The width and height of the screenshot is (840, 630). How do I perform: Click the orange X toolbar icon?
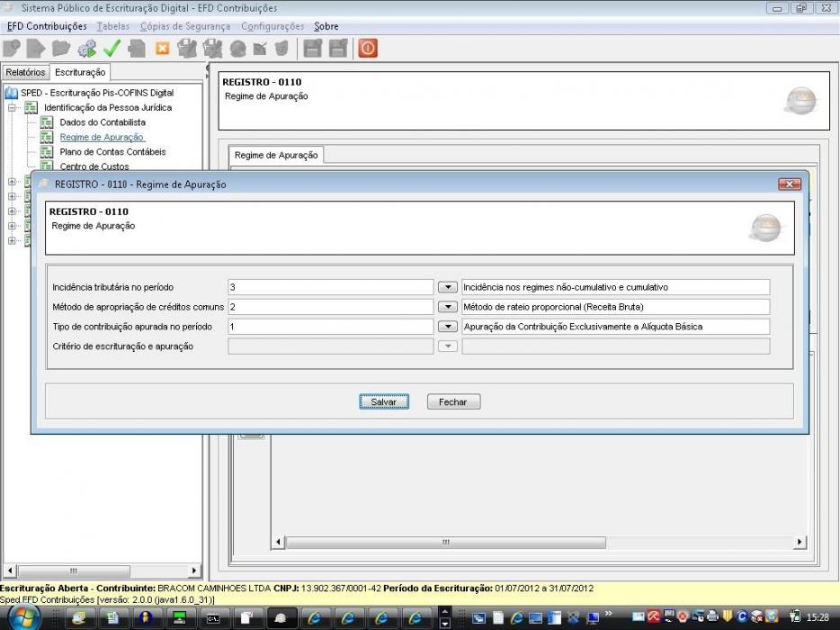pos(162,49)
